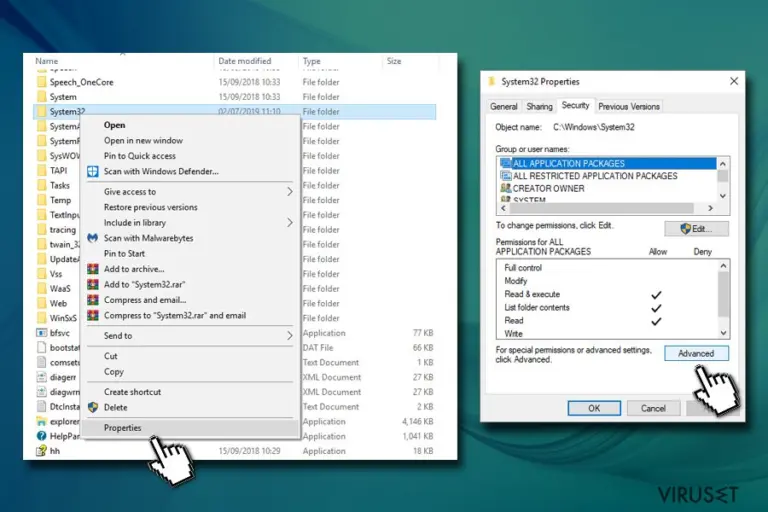Image resolution: width=768 pixels, height=512 pixels.
Task: Click the System32 folder icon in file list
Action: tap(42, 111)
